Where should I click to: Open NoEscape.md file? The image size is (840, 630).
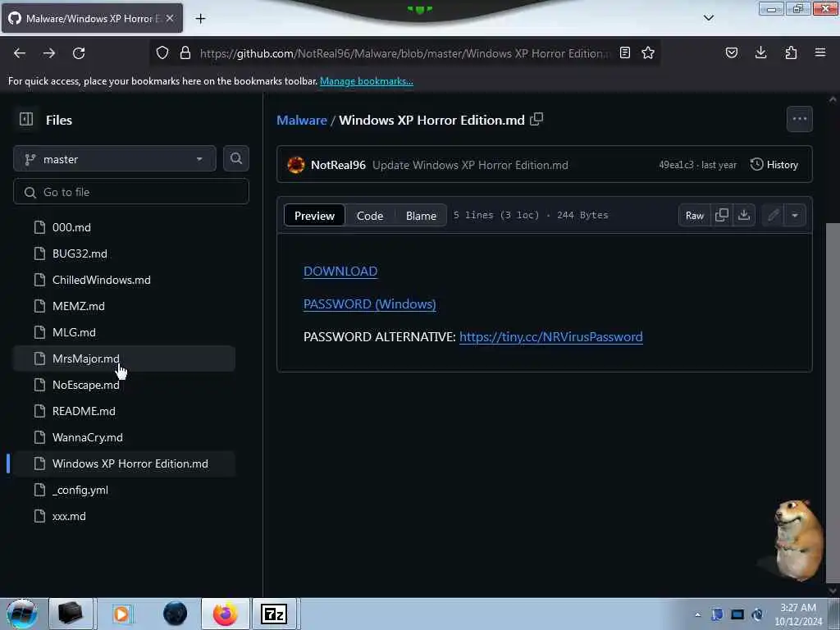tap(125, 385)
